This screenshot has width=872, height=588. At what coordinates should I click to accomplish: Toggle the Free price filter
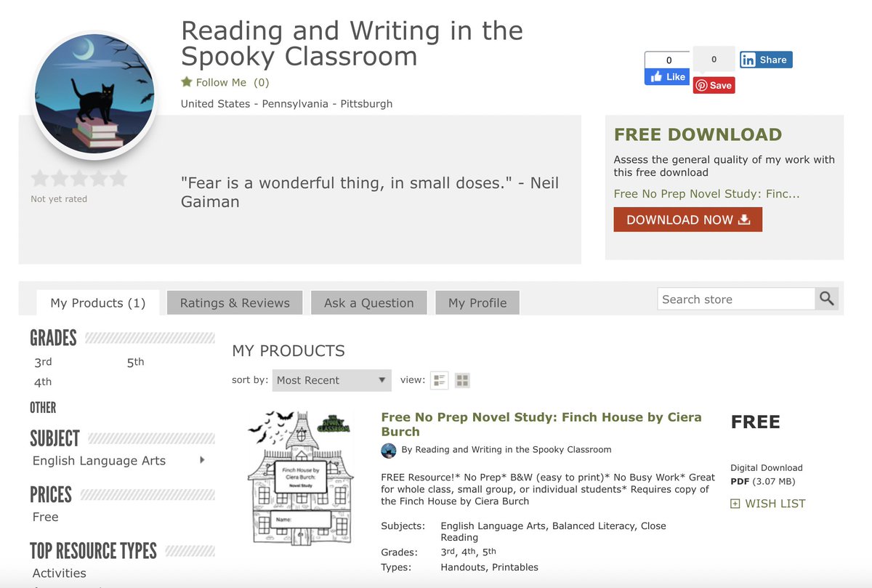click(45, 516)
